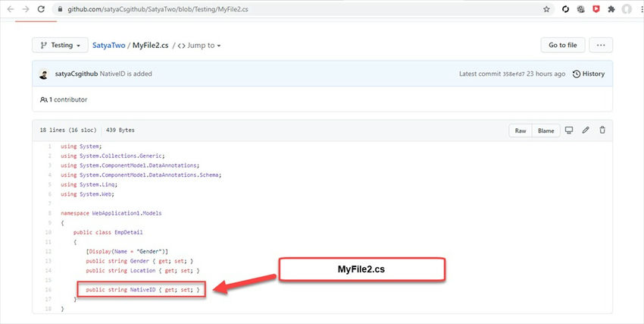644x324 pixels.
Task: Open the red shield extension icon
Action: pyautogui.click(x=596, y=9)
